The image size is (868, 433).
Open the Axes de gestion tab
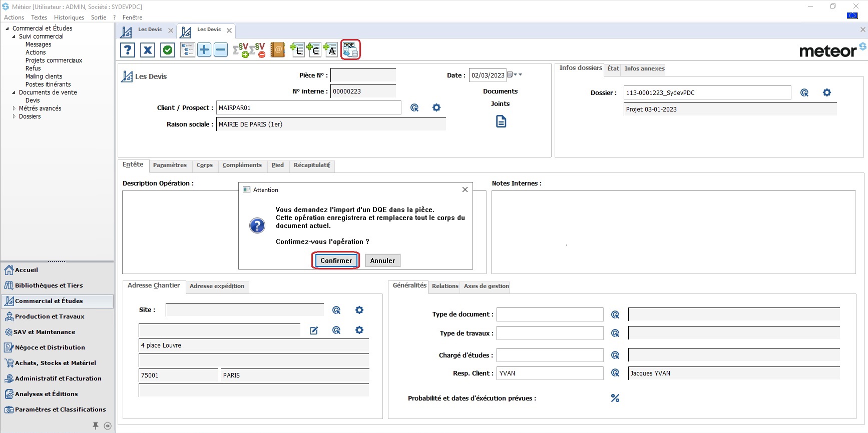[486, 286]
